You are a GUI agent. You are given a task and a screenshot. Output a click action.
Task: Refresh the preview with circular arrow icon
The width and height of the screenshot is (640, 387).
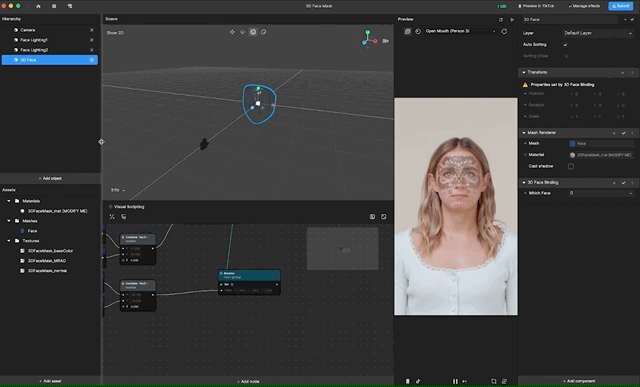[x=504, y=31]
